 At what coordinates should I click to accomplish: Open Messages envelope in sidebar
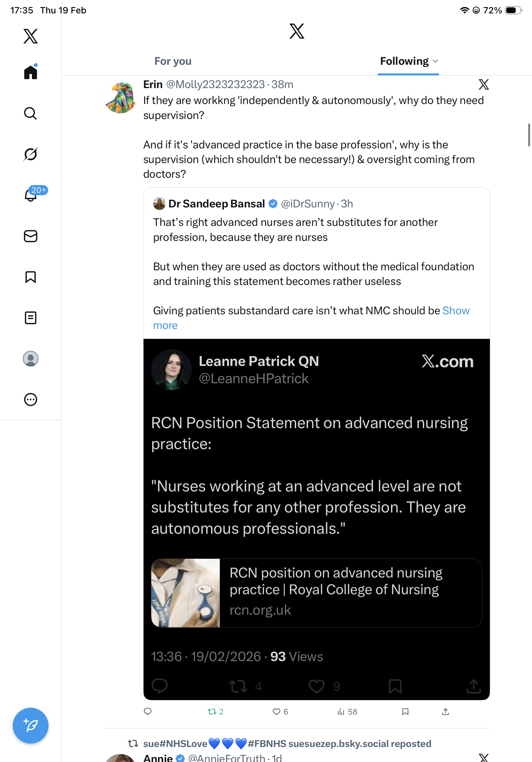[31, 236]
